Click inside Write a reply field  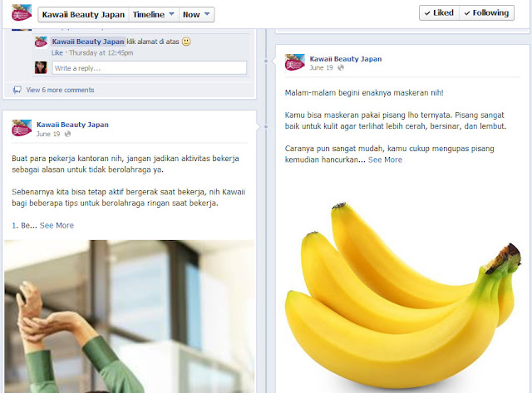pos(150,68)
